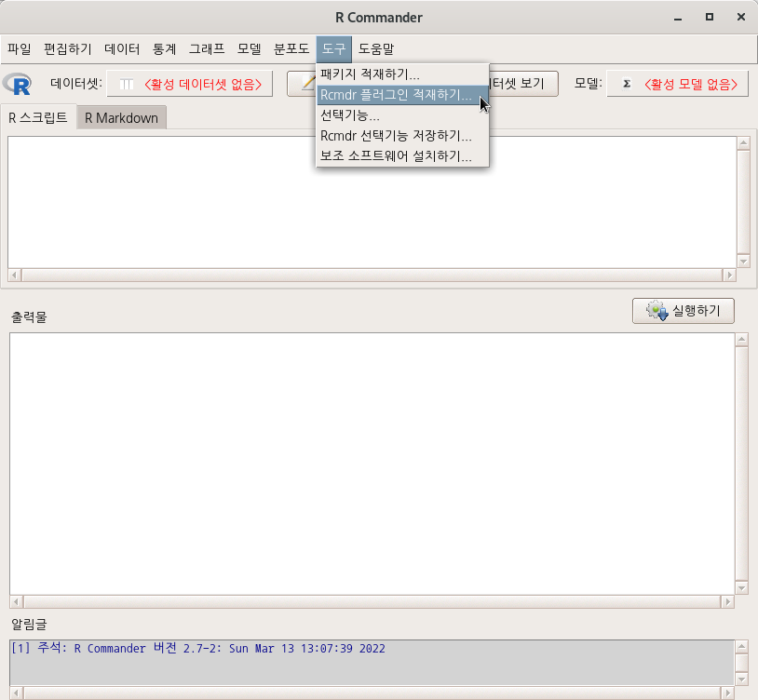Click output pane scroll-down arrow

pos(741,588)
